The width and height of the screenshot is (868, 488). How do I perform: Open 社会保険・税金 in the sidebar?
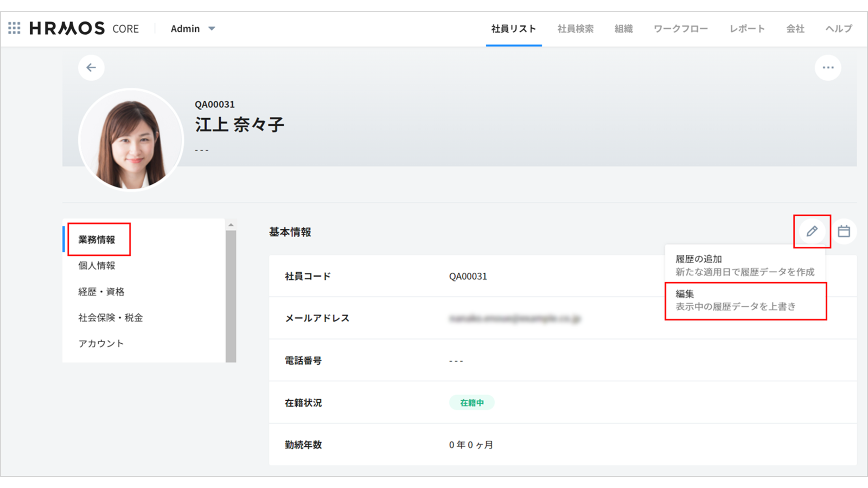(x=110, y=318)
